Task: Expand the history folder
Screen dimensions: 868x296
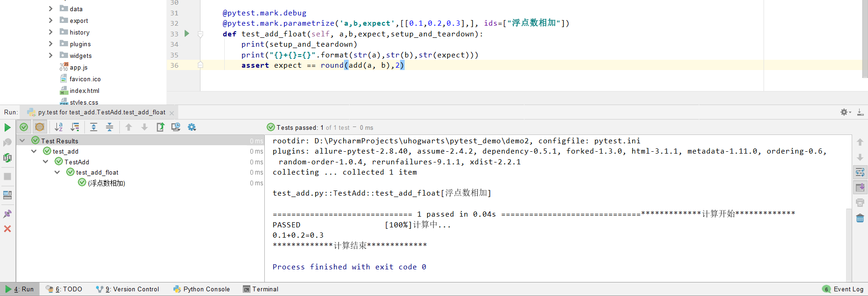Action: pyautogui.click(x=50, y=32)
